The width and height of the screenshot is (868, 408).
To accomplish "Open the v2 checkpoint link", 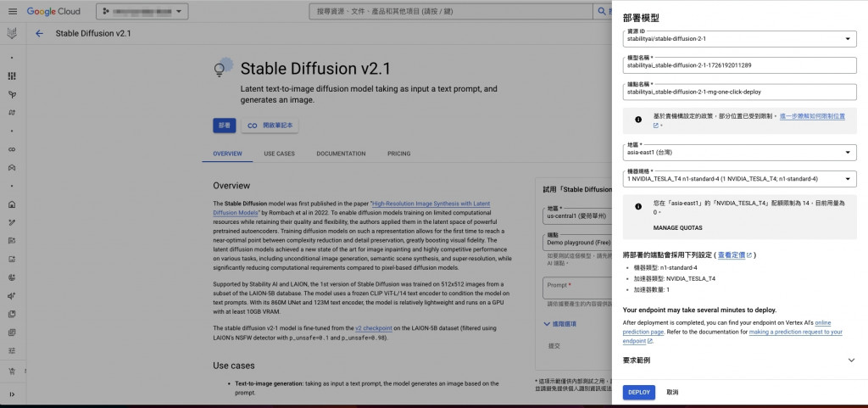I will [374, 327].
